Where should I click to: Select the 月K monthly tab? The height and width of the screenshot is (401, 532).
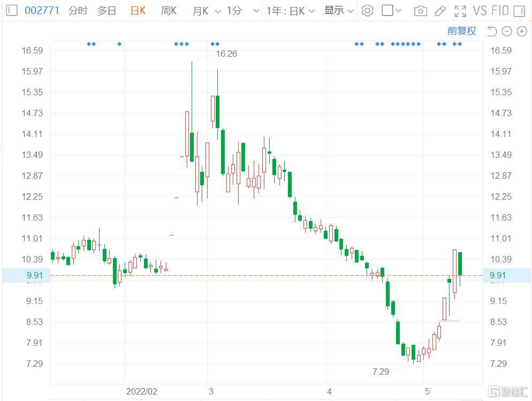coord(201,11)
